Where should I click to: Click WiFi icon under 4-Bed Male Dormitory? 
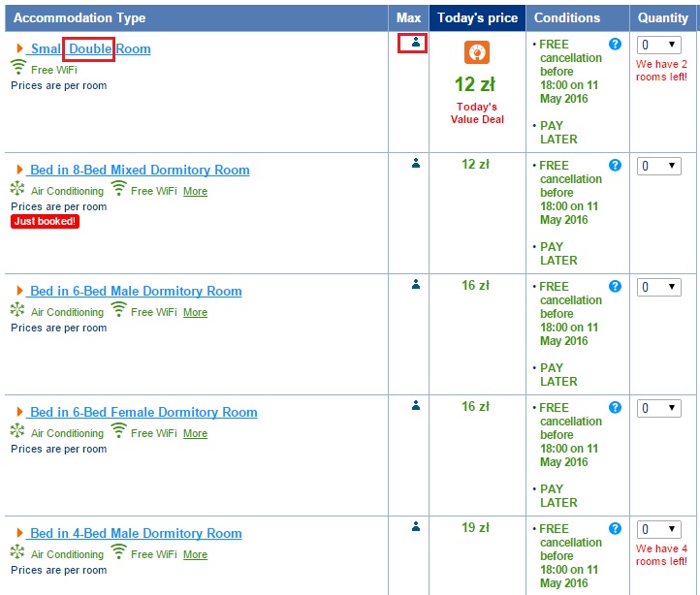pos(118,551)
